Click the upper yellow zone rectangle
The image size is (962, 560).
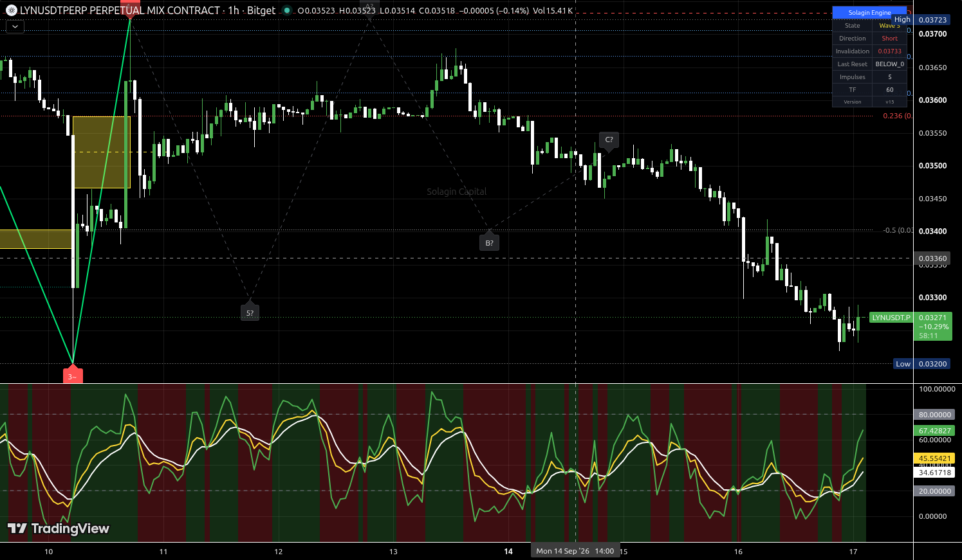click(x=102, y=152)
